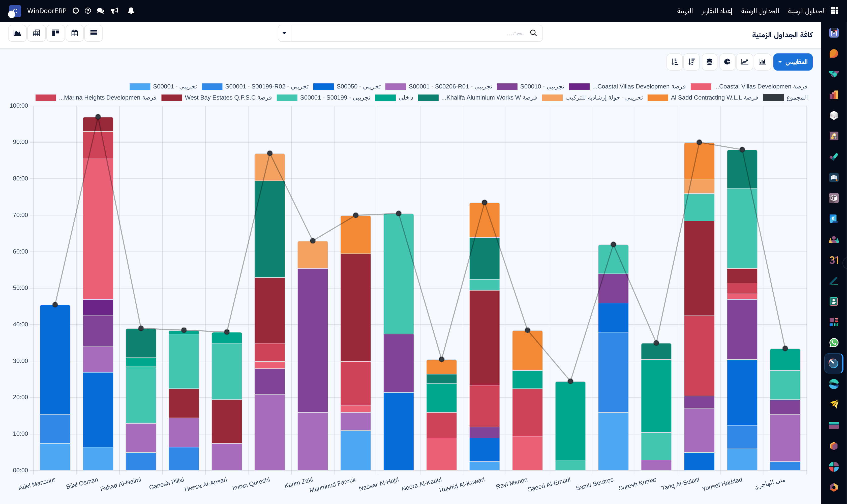Toggle the تجريبي - S00010 legend series

coord(530,87)
